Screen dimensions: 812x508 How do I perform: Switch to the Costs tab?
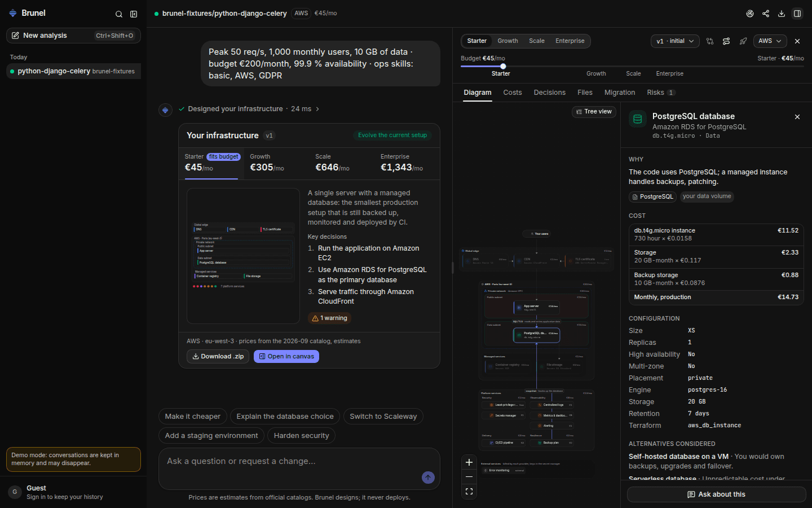coord(513,93)
